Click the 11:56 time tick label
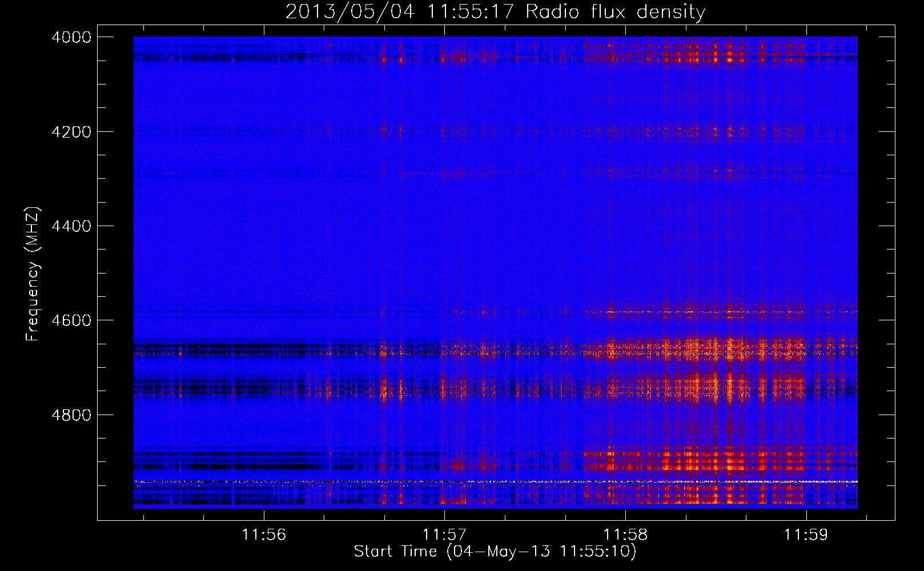924x571 pixels. click(x=264, y=534)
